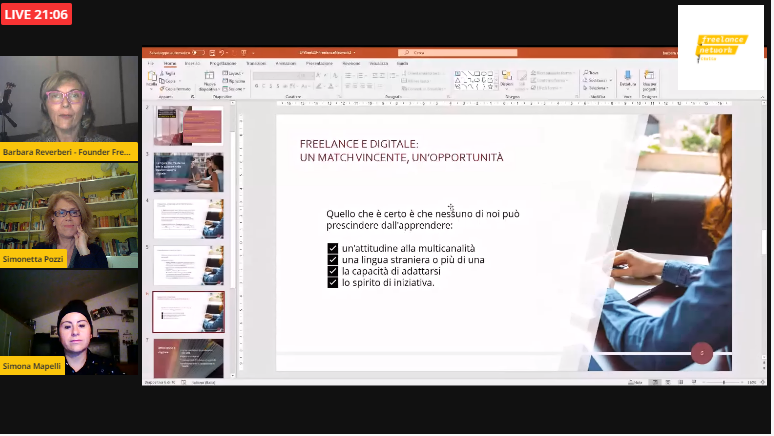Select slide 3 thumbnail
The height and width of the screenshot is (436, 774).
coord(188,172)
